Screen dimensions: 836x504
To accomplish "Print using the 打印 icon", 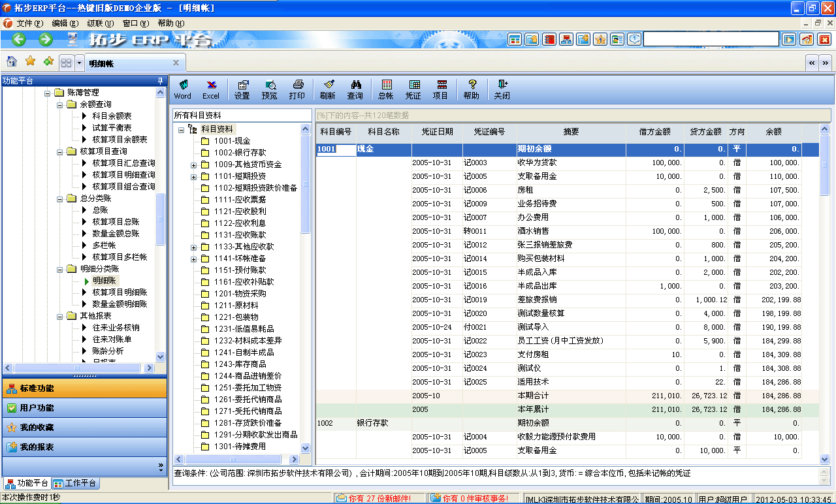I will (x=297, y=89).
